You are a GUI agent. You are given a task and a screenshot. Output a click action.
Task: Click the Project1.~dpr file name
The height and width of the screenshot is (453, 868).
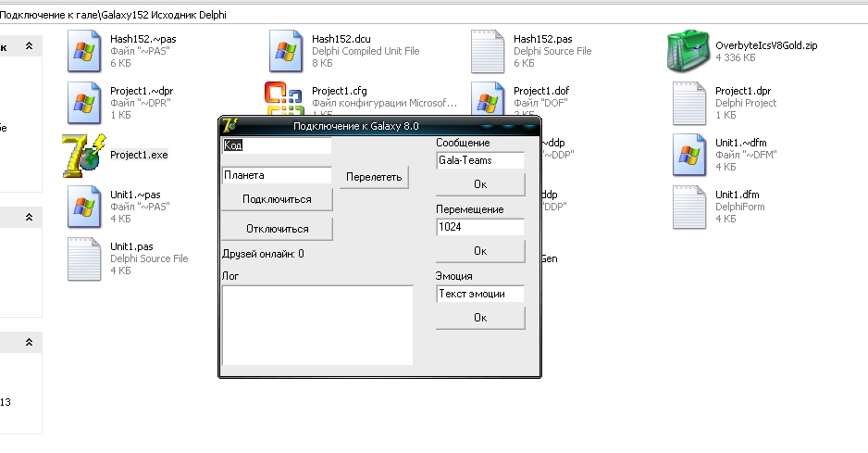tap(142, 91)
